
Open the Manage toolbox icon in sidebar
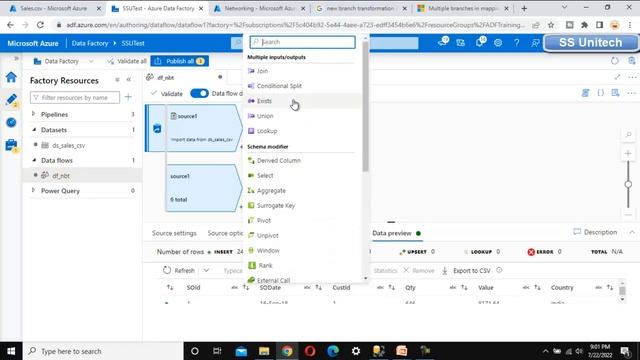click(x=11, y=145)
